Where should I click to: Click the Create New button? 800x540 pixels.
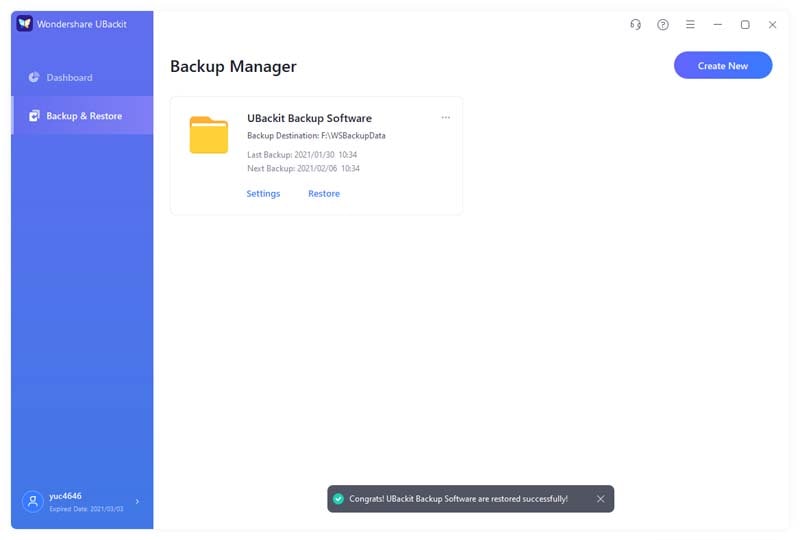point(723,65)
